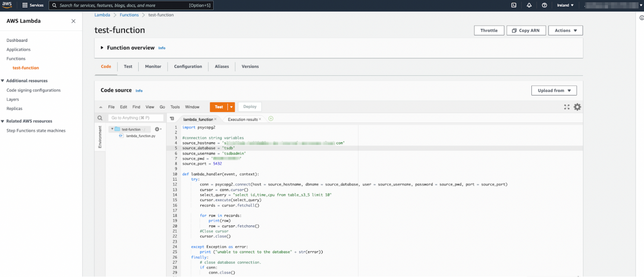Click the Throttle button
Viewport: 644px width, 277px height.
(x=489, y=30)
